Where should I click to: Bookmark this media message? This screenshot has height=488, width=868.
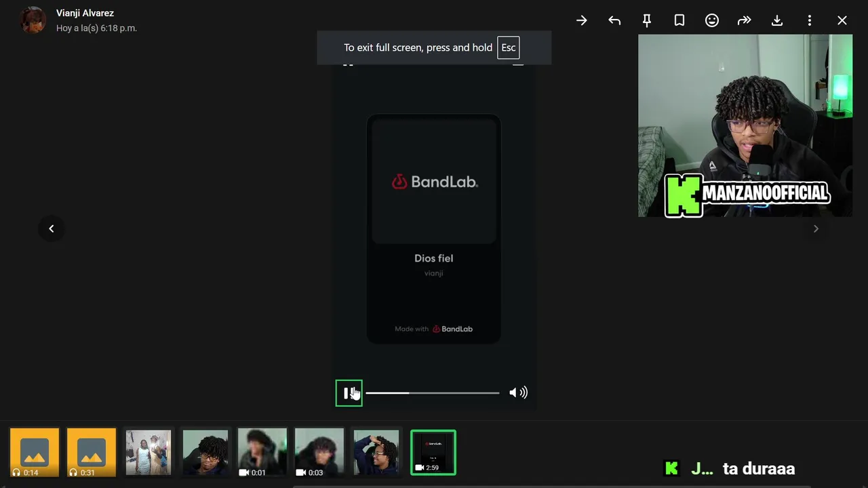[x=679, y=20]
